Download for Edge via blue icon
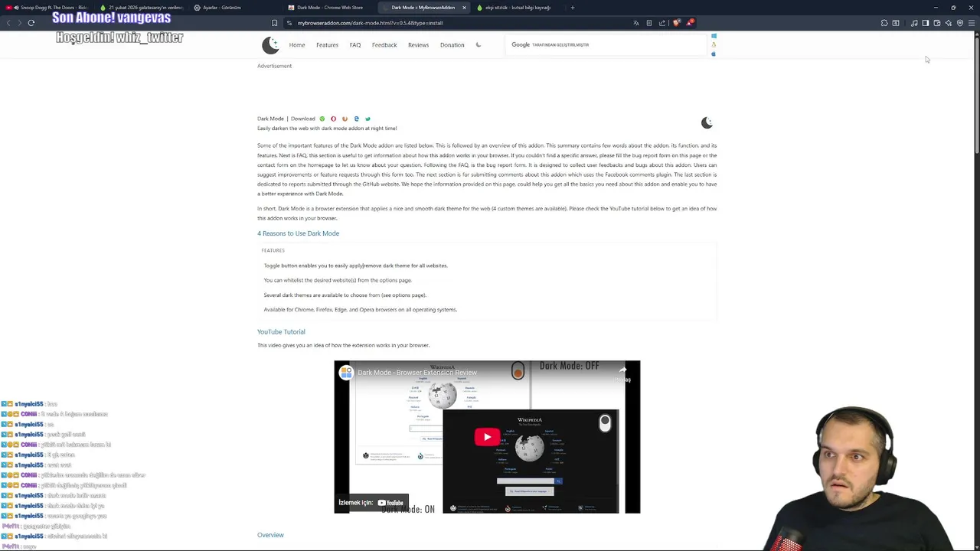 [356, 119]
